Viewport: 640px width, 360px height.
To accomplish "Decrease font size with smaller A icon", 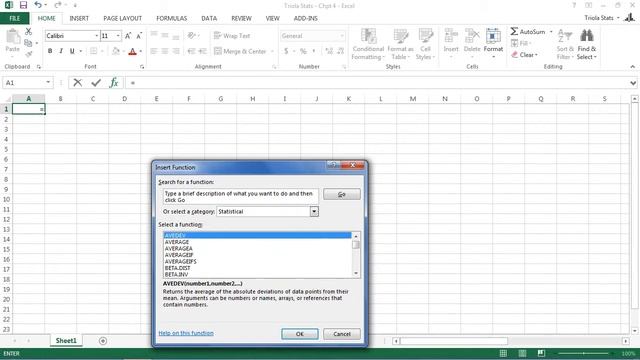I will point(139,36).
